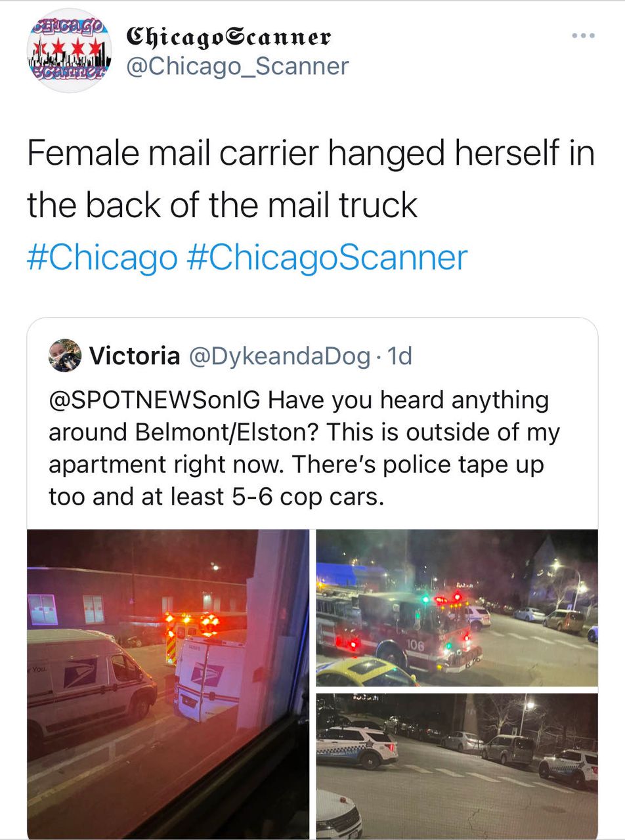Open the three-dot tweet options menu

coord(582,35)
